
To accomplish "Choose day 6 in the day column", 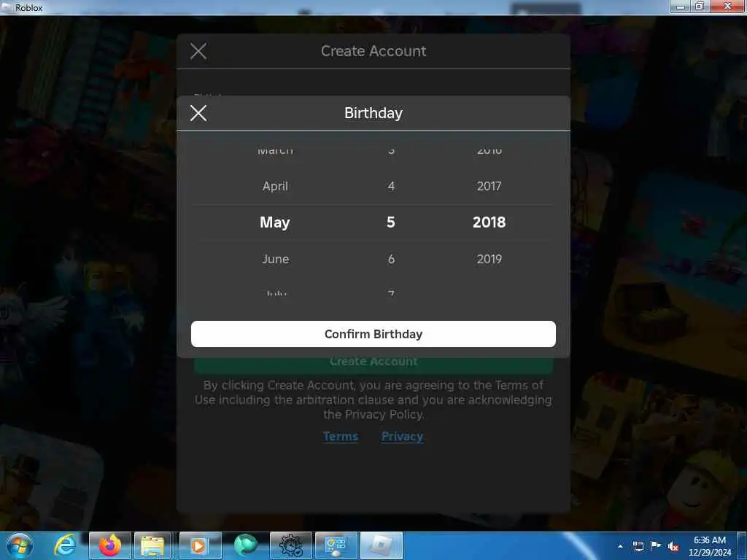I will click(x=391, y=259).
